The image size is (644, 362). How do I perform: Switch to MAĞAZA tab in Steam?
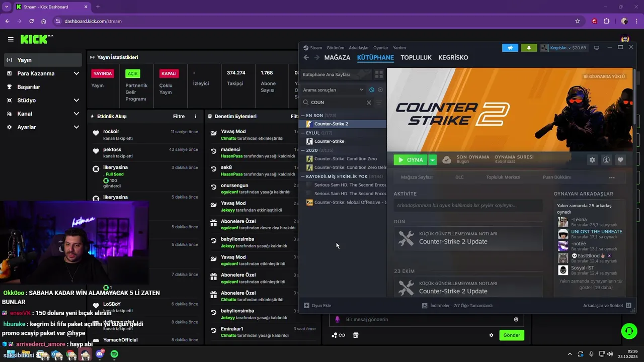point(337,57)
